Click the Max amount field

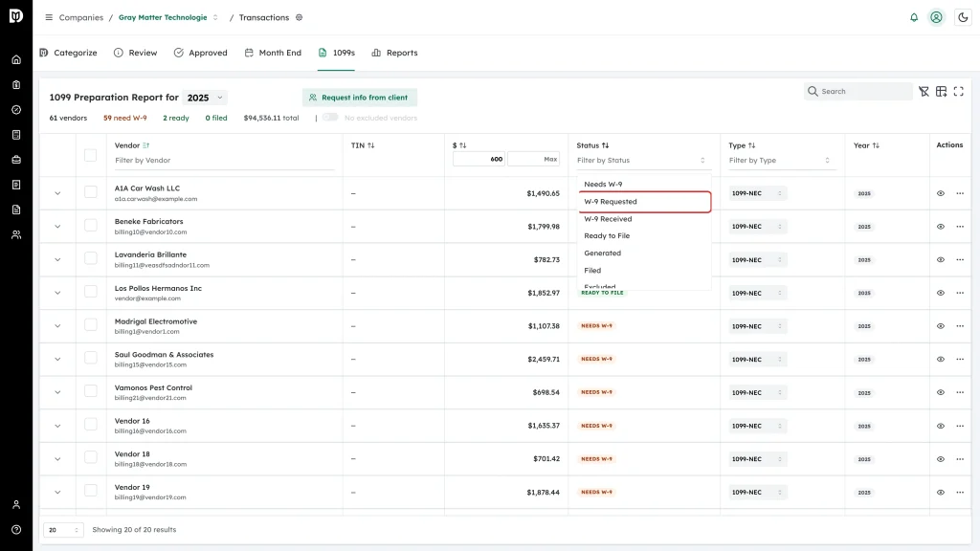pos(533,160)
